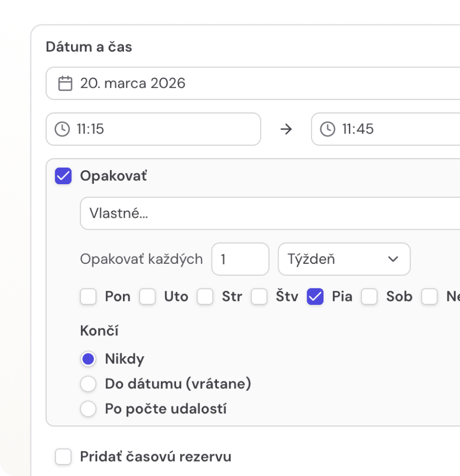Click the clock icon beside 11:45
Viewport: 460px width, 476px height.
click(x=327, y=129)
